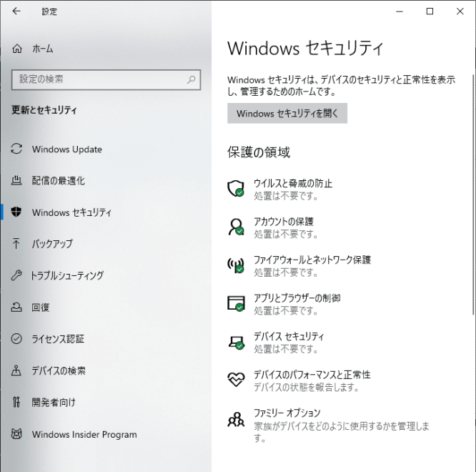The width and height of the screenshot is (476, 472).
Task: Open ファイアウォールとネットワーク保護 link
Action: [x=312, y=260]
